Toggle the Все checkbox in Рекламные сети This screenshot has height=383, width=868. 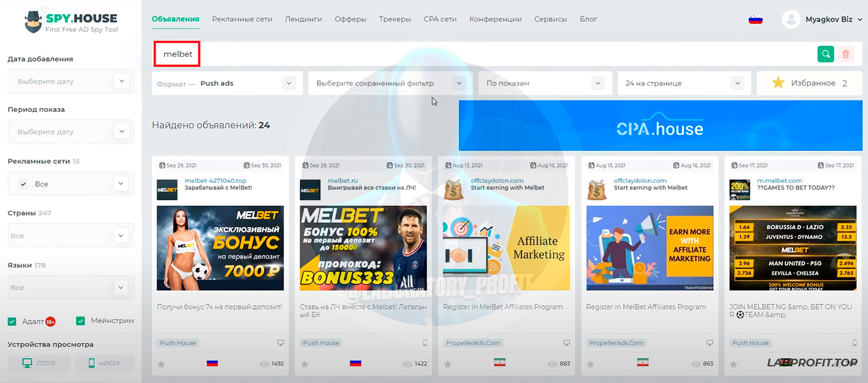(24, 184)
